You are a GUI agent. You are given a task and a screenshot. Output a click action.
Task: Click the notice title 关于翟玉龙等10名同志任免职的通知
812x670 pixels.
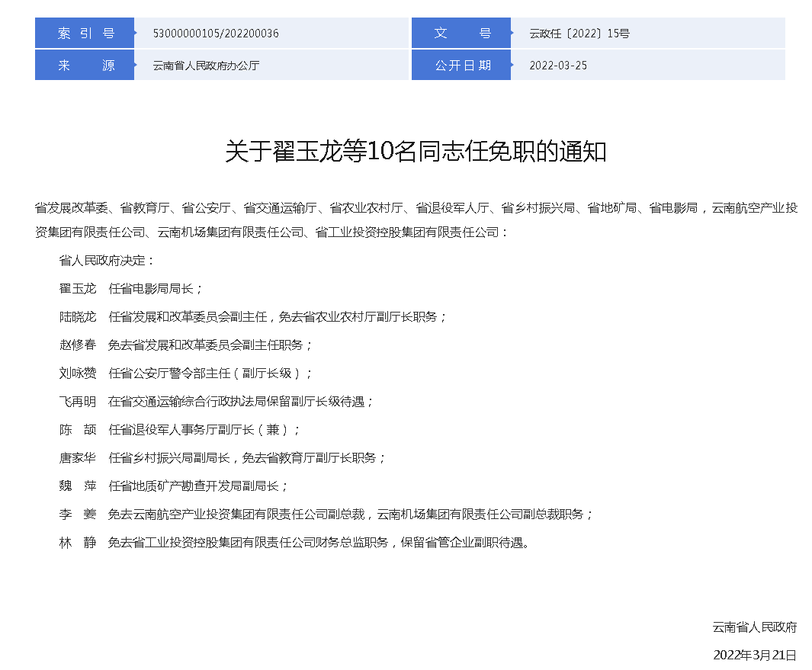416,151
